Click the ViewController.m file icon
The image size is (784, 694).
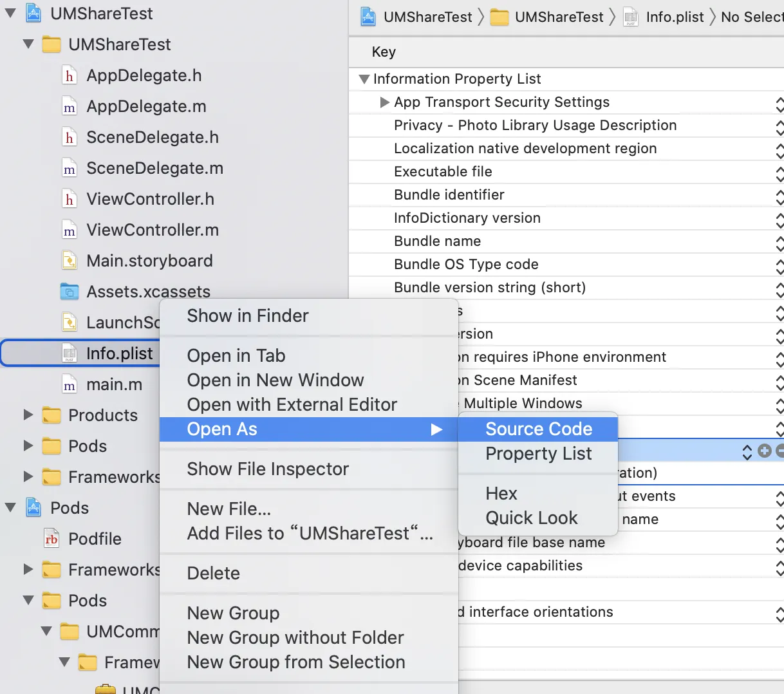click(70, 230)
